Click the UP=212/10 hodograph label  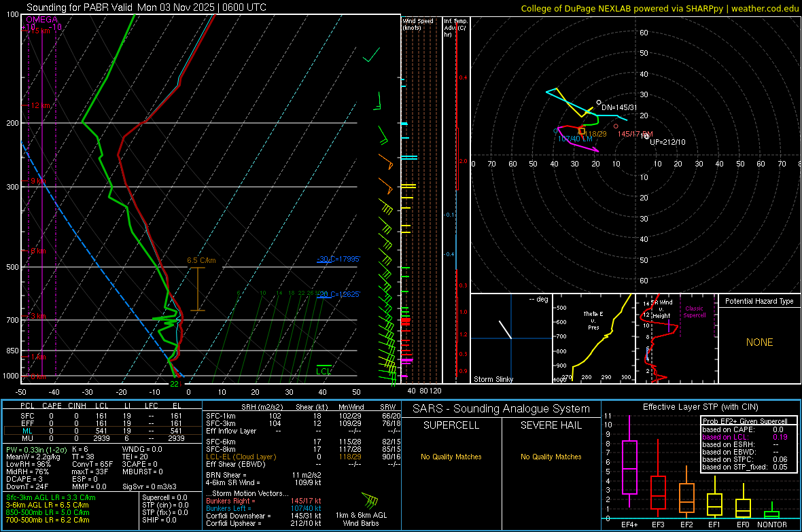point(667,142)
